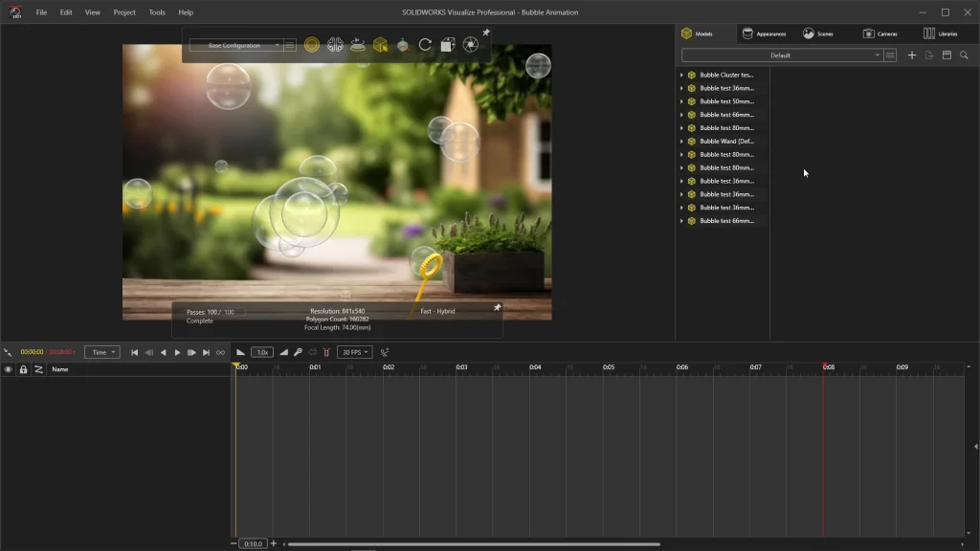980x551 pixels.
Task: Click the red end marker at 0:08
Action: coord(824,366)
